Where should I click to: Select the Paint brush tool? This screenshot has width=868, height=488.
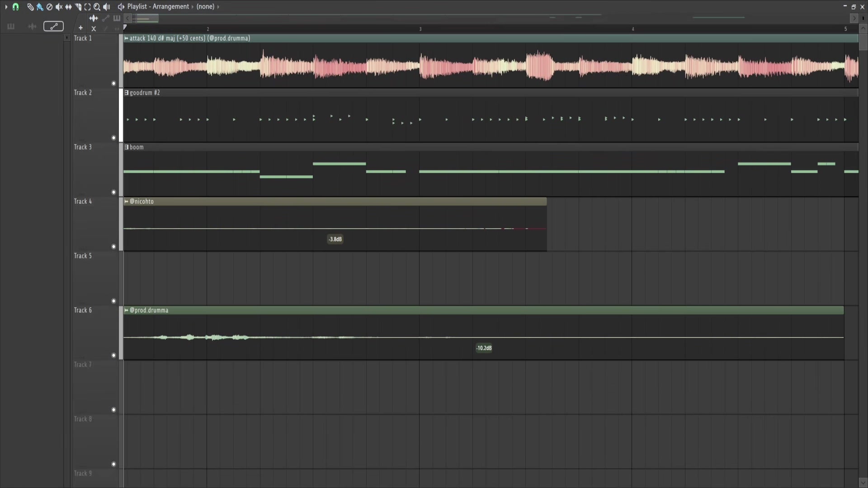click(x=40, y=7)
